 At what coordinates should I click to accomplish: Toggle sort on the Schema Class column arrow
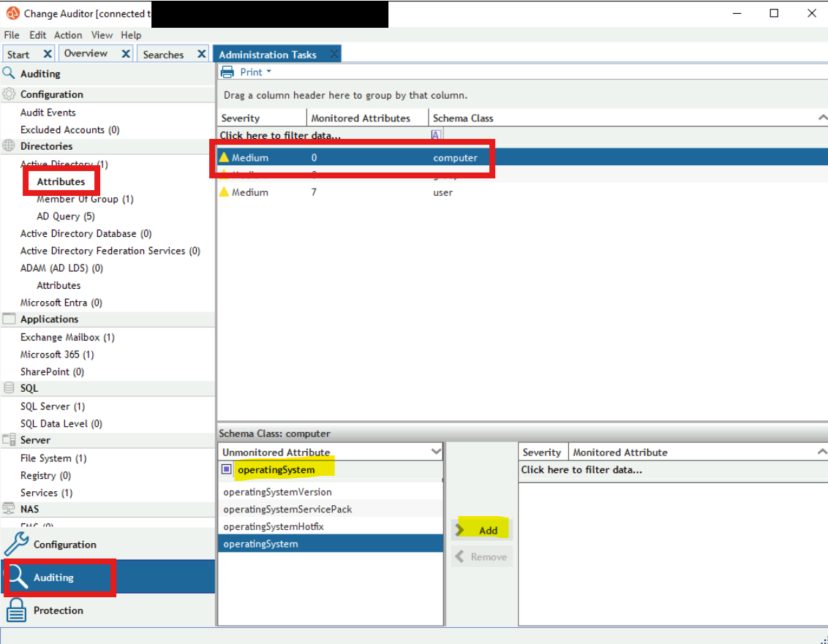coord(822,117)
